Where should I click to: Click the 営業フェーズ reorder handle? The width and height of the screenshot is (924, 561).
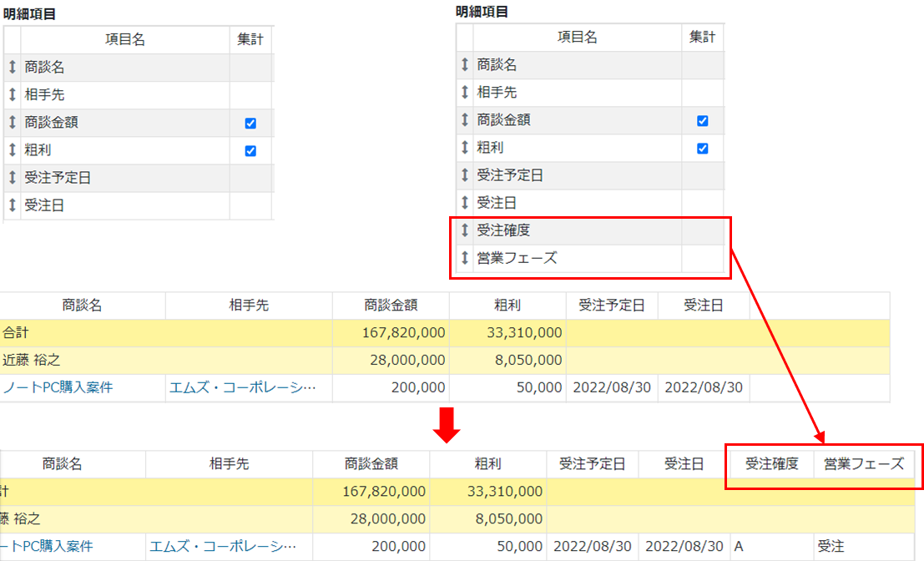(x=465, y=258)
